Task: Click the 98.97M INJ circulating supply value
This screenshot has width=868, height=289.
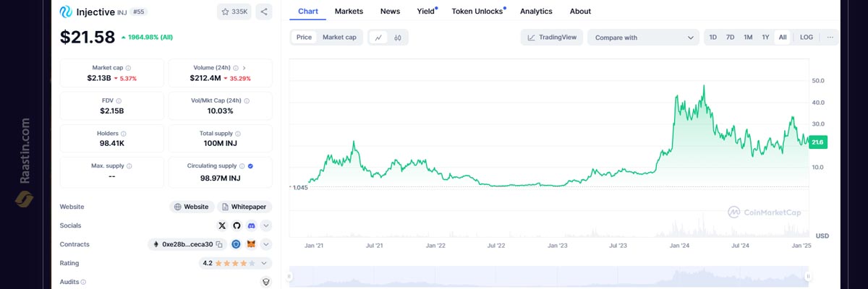Action: pyautogui.click(x=220, y=177)
